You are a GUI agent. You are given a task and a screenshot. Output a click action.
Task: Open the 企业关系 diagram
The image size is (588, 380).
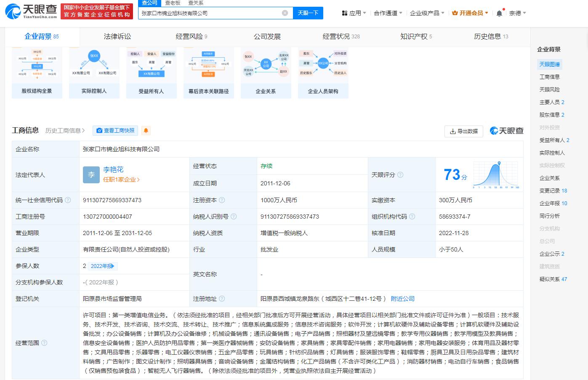tap(266, 73)
